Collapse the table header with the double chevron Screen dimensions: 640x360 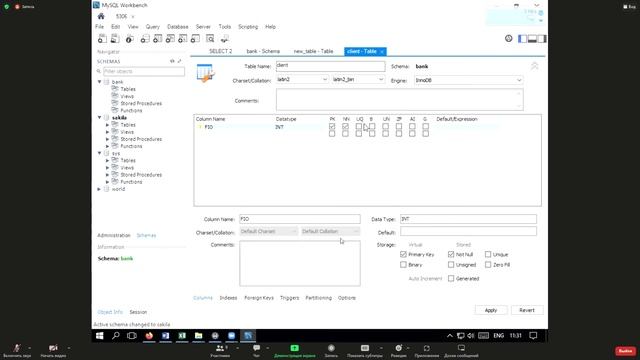click(x=534, y=66)
